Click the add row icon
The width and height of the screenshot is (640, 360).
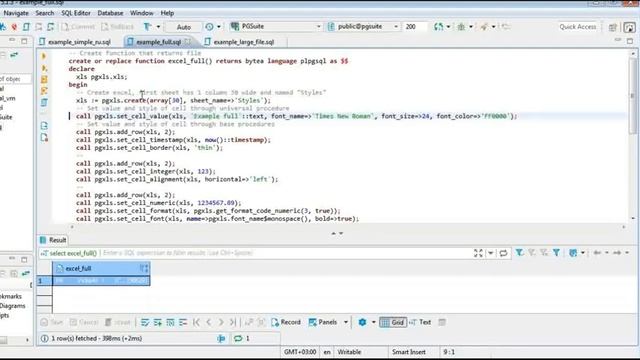click(x=158, y=322)
